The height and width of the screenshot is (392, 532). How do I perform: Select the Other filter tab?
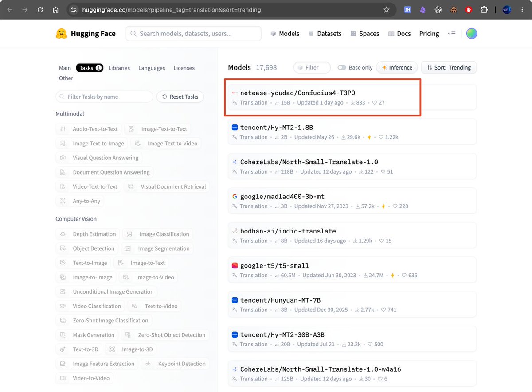(66, 78)
